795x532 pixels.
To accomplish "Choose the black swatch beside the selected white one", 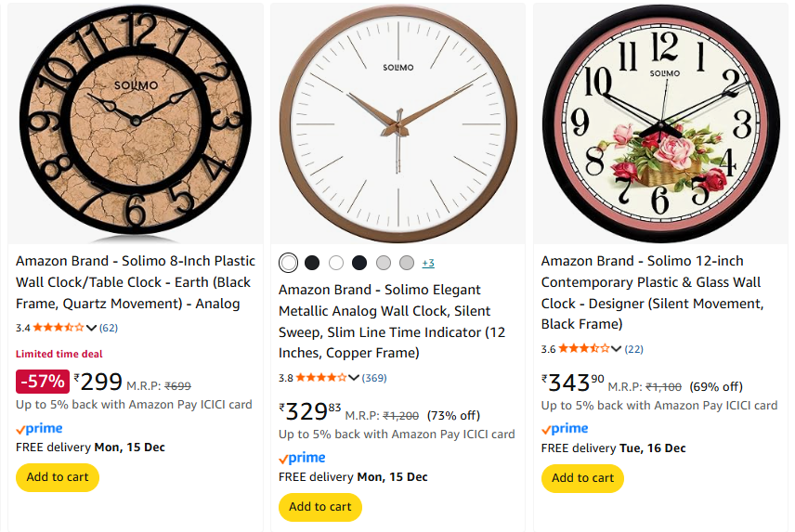I will click(x=312, y=263).
